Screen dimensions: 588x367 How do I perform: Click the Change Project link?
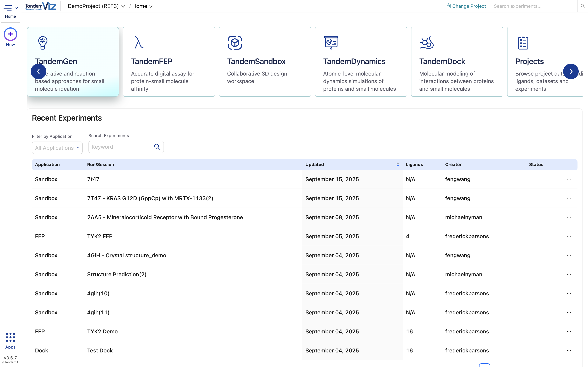[466, 6]
